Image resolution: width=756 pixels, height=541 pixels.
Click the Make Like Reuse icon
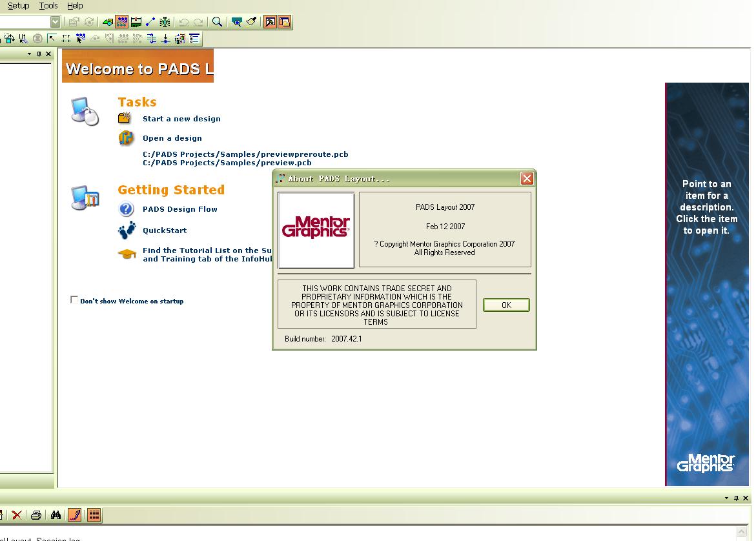(180, 39)
